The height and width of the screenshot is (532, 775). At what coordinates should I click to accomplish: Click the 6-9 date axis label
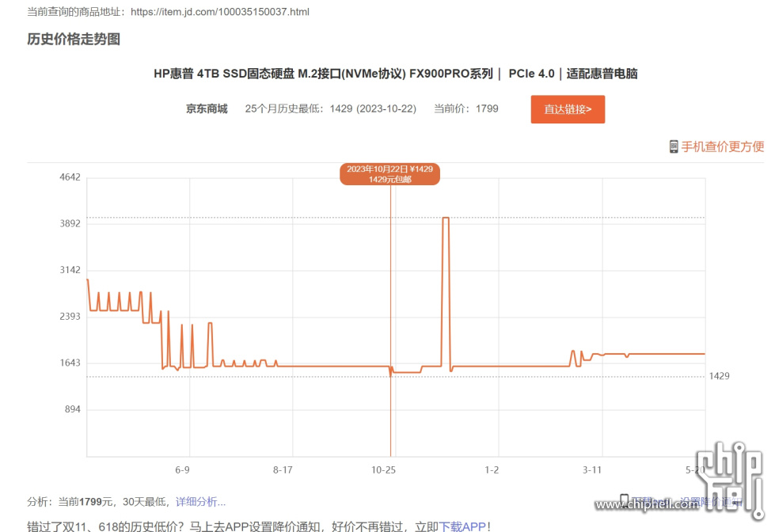tap(182, 469)
